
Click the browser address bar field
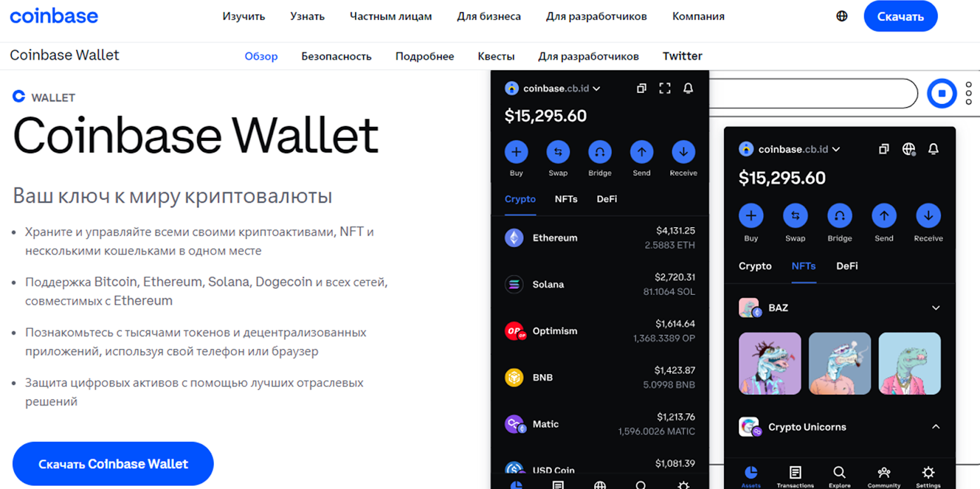coord(813,94)
